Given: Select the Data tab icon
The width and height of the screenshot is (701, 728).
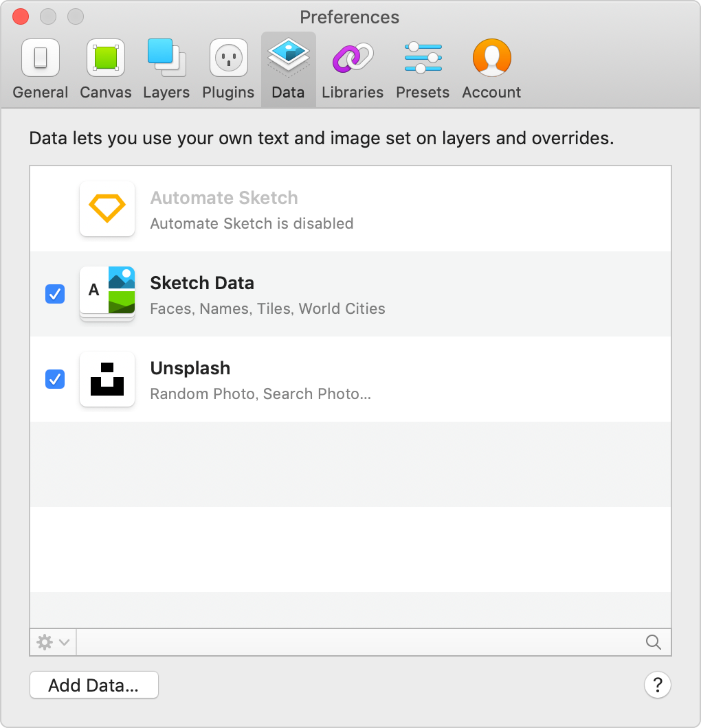Looking at the screenshot, I should point(288,57).
